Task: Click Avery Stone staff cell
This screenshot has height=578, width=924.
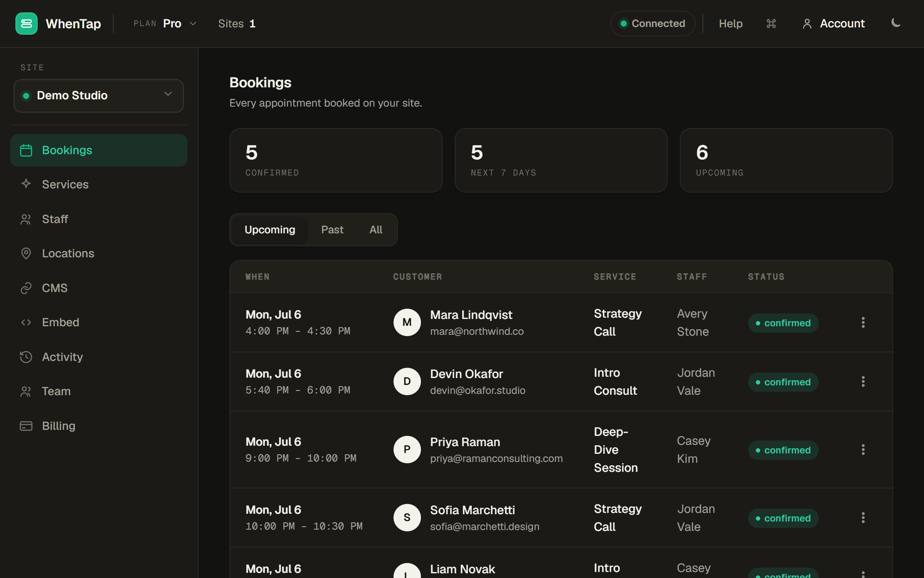Action: pos(693,322)
